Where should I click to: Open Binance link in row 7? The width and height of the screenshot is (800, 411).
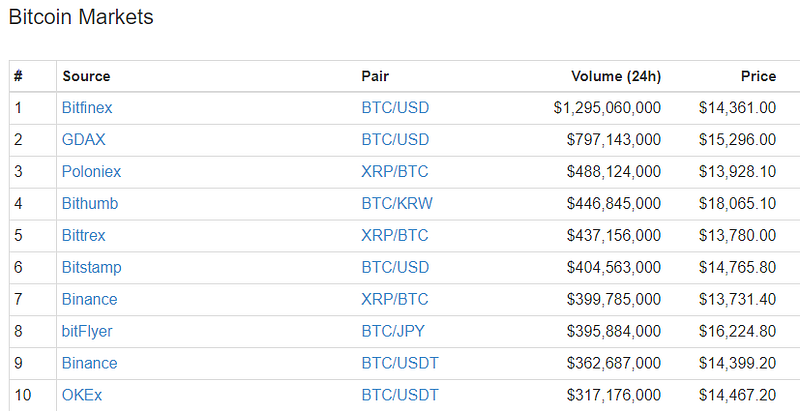click(89, 299)
